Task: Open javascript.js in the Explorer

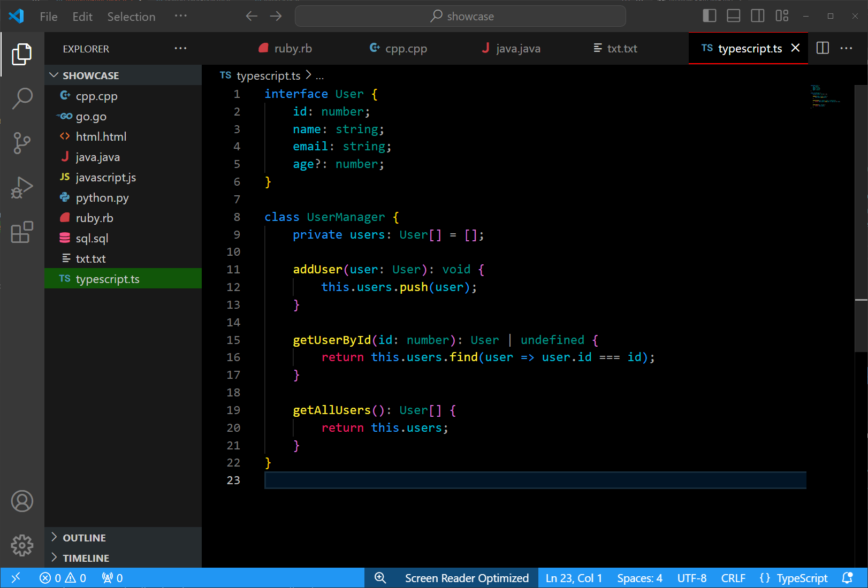Action: (x=123, y=177)
